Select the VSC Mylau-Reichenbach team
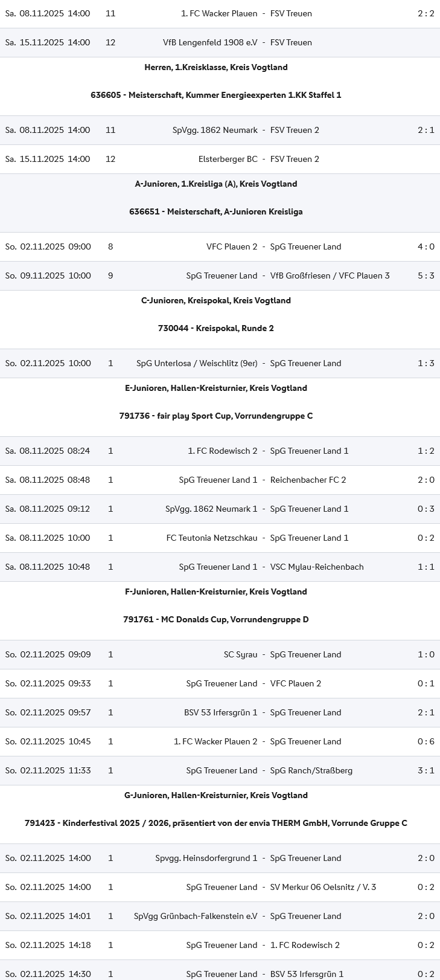The height and width of the screenshot is (980, 440). coord(317,567)
